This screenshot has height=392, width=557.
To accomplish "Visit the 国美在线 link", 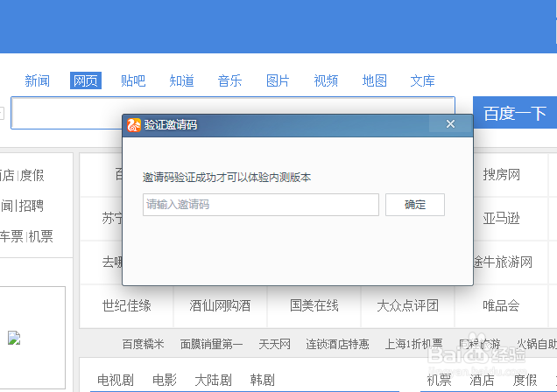I will [x=314, y=305].
